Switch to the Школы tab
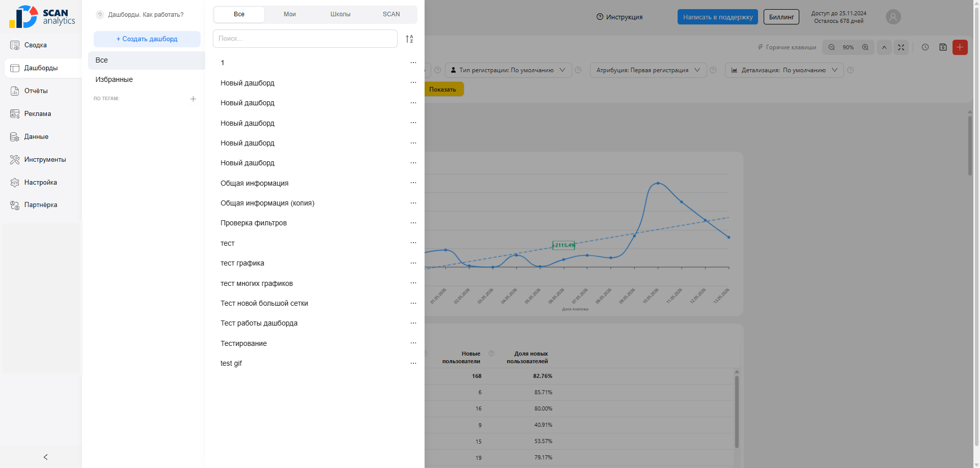Viewport: 980px width, 468px height. point(341,14)
